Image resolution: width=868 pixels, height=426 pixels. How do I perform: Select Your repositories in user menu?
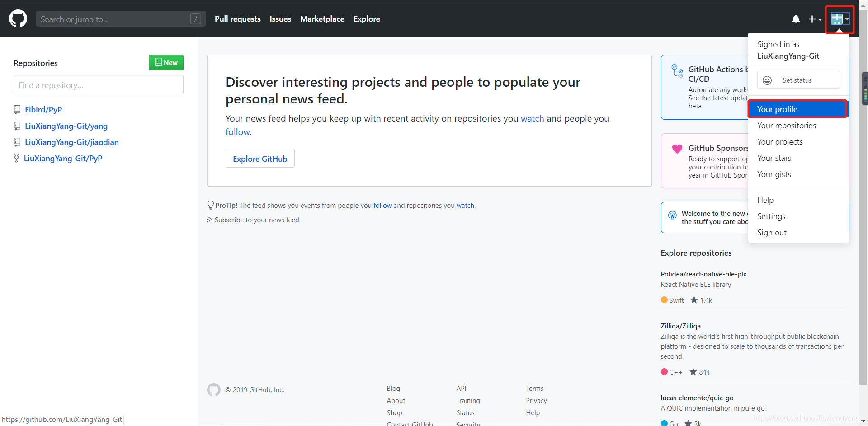point(798,126)
